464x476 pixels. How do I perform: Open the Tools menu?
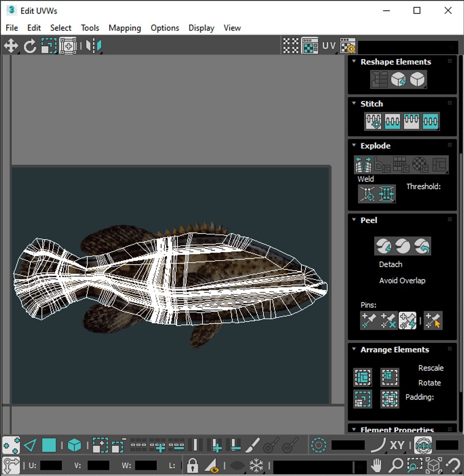[x=90, y=28]
